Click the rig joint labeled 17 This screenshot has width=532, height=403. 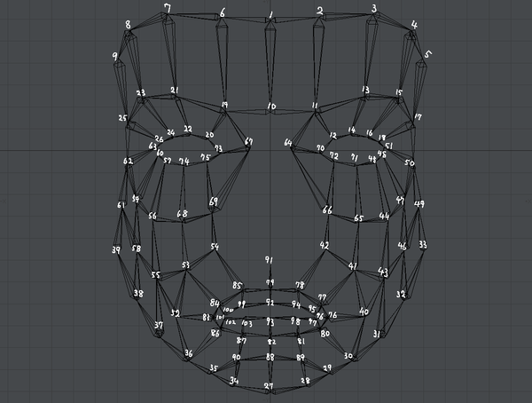click(418, 117)
